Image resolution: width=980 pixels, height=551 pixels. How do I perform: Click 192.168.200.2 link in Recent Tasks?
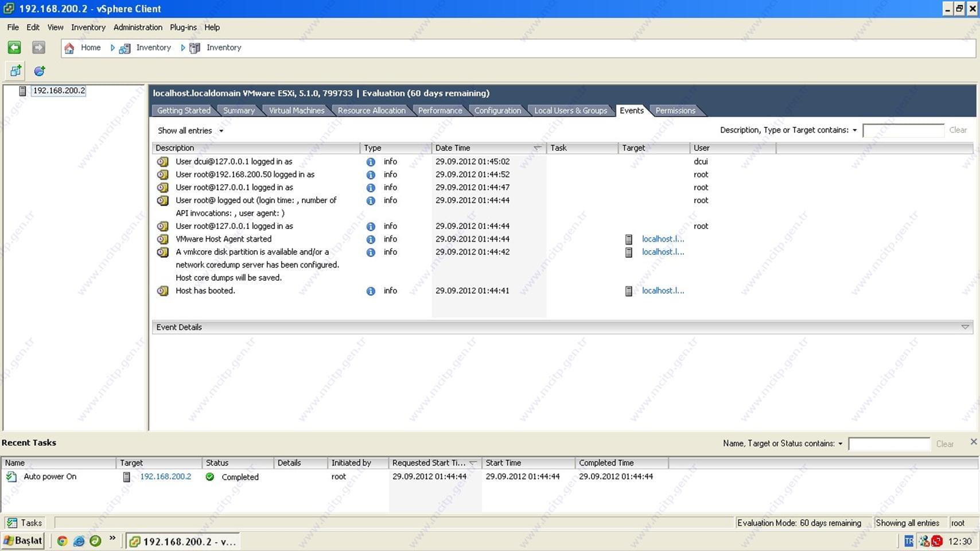pos(166,477)
